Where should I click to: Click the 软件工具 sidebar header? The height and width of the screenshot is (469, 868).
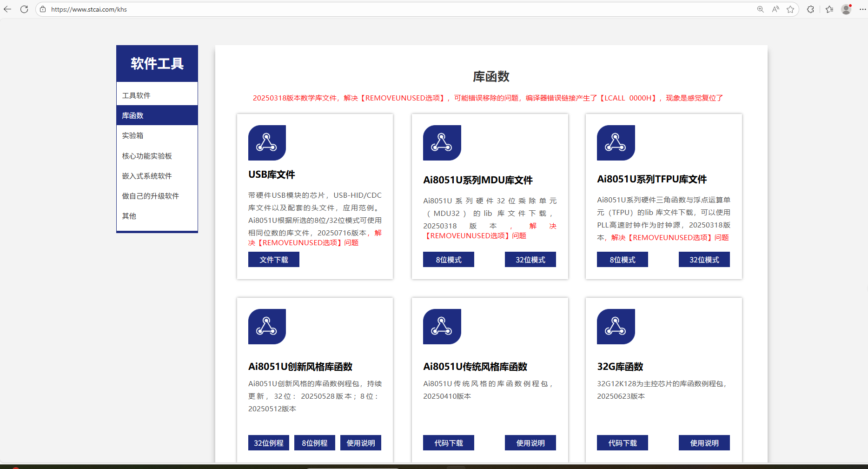[x=157, y=64]
